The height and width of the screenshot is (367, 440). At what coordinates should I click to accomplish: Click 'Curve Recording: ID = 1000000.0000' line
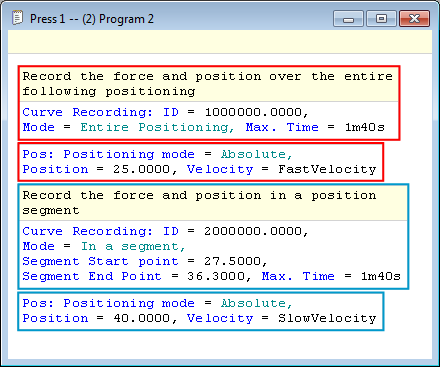coord(165,112)
